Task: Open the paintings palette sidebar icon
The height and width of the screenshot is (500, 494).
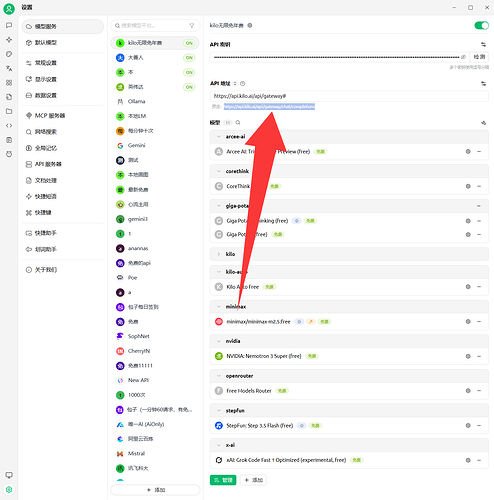Action: 9,54
